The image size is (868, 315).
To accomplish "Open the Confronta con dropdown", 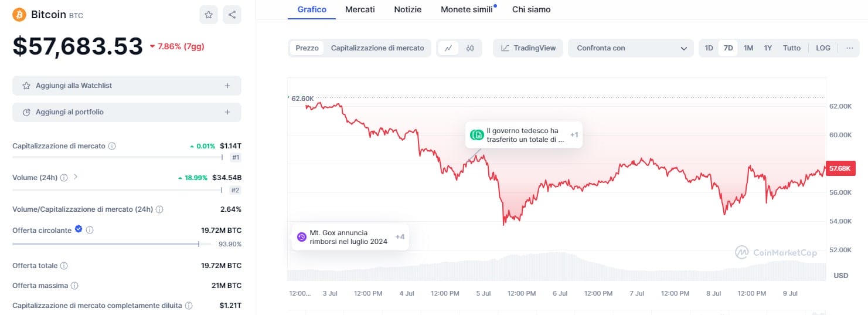I will click(631, 48).
